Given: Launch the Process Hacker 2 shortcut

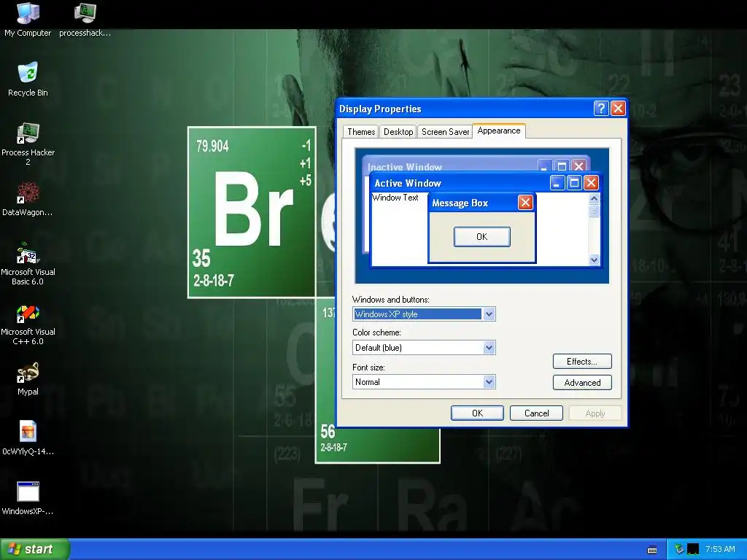Looking at the screenshot, I should click(x=28, y=144).
